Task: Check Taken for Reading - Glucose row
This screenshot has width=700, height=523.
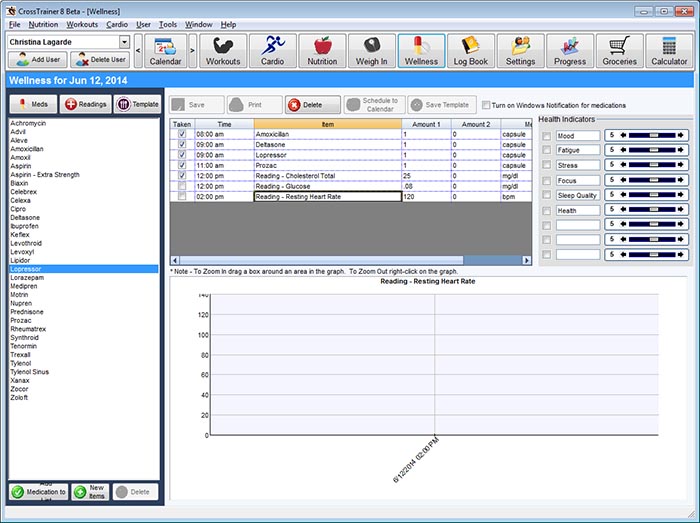Action: pyautogui.click(x=182, y=186)
